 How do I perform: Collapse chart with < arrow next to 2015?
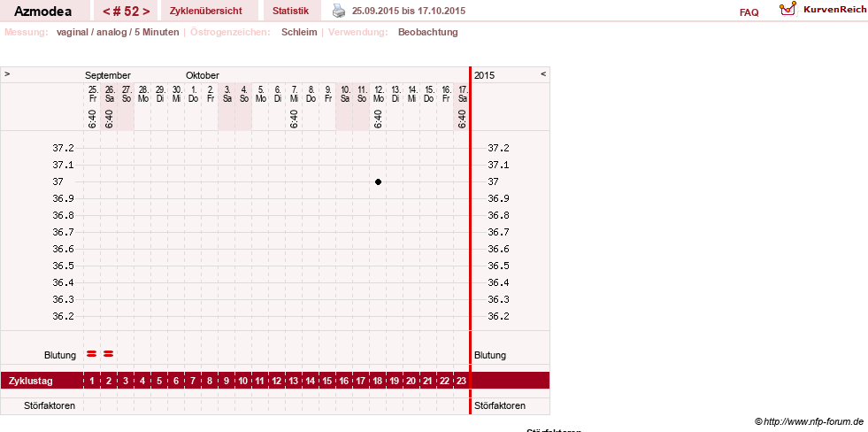pyautogui.click(x=543, y=73)
